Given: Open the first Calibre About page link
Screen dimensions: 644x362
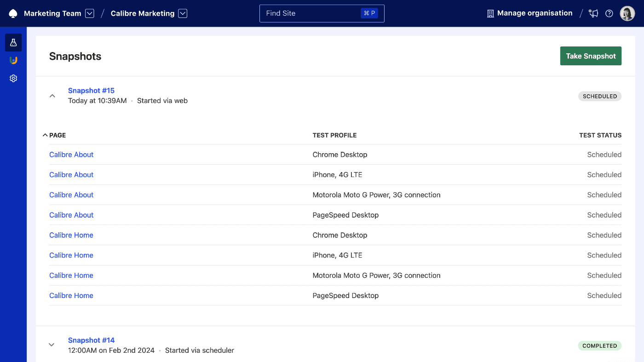Looking at the screenshot, I should [x=71, y=155].
